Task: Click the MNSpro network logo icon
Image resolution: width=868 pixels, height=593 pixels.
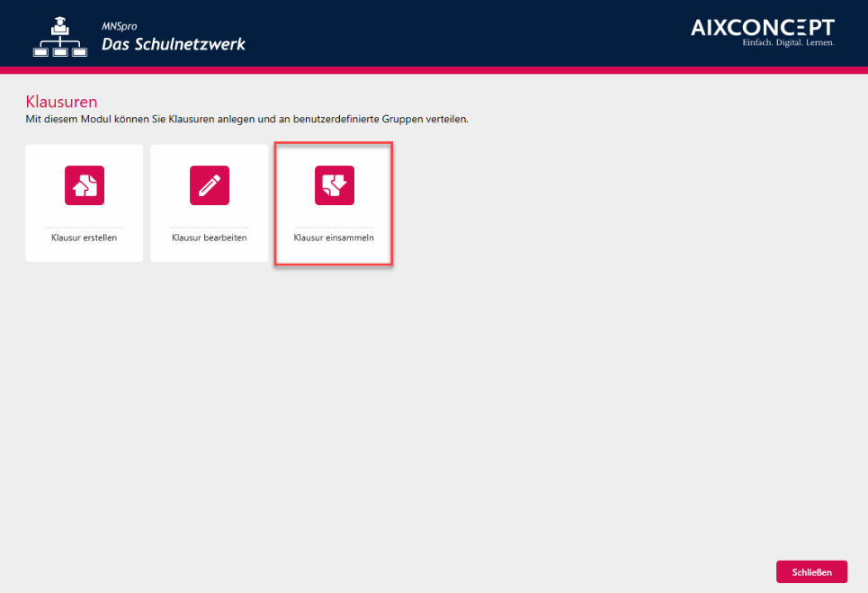Action: (60, 38)
